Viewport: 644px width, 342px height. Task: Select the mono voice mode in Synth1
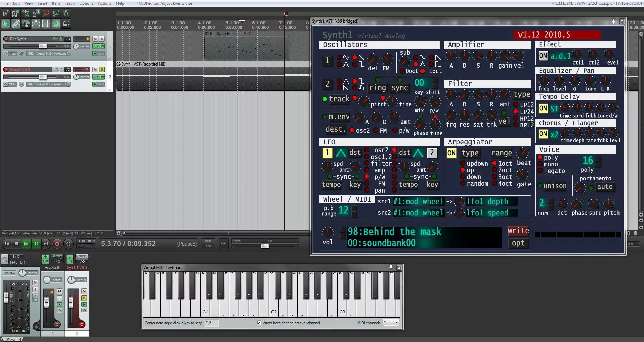(540, 164)
